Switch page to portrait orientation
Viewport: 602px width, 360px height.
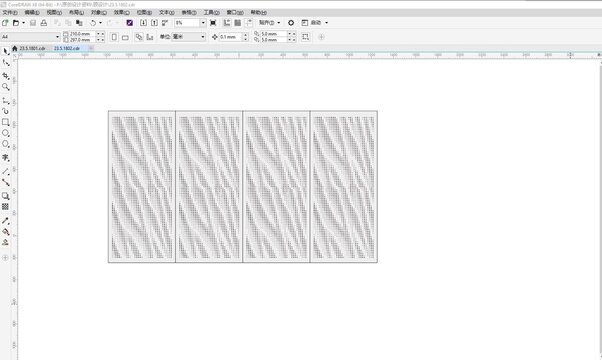(114, 37)
